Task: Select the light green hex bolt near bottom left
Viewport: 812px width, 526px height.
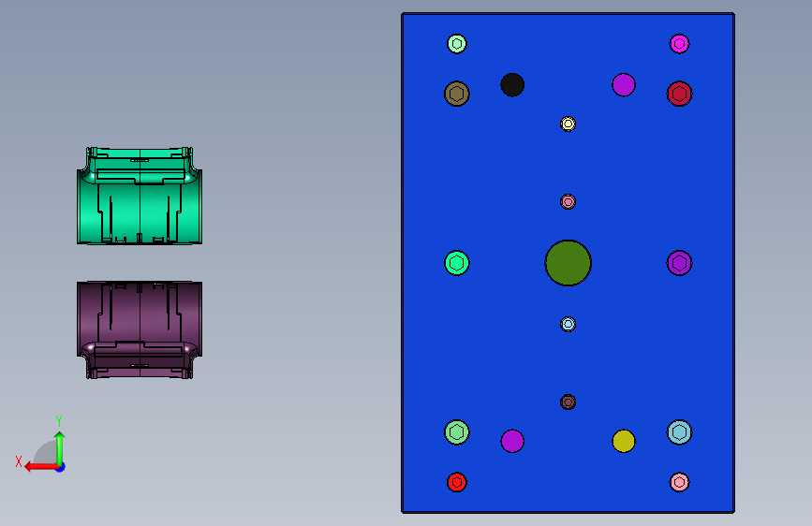Action: point(457,431)
